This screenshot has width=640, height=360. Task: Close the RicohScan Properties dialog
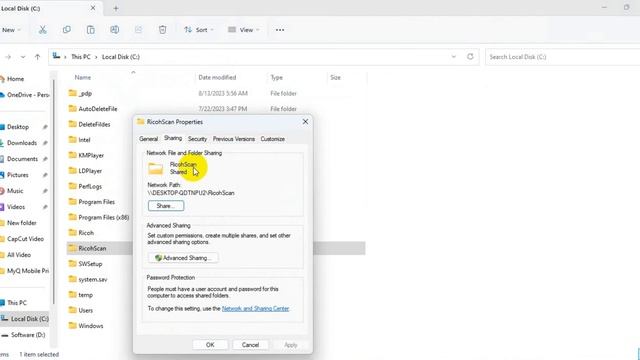click(x=305, y=122)
